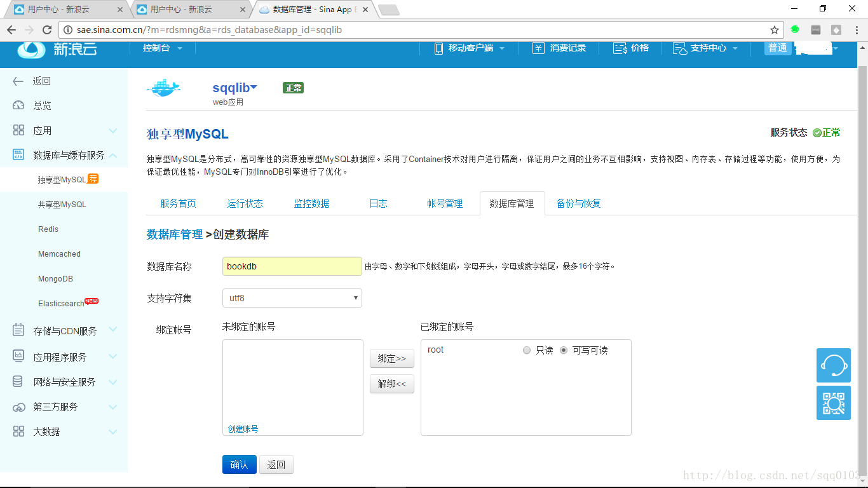Switch to second 用户中心 - 新浪云 browser tab

coord(189,10)
